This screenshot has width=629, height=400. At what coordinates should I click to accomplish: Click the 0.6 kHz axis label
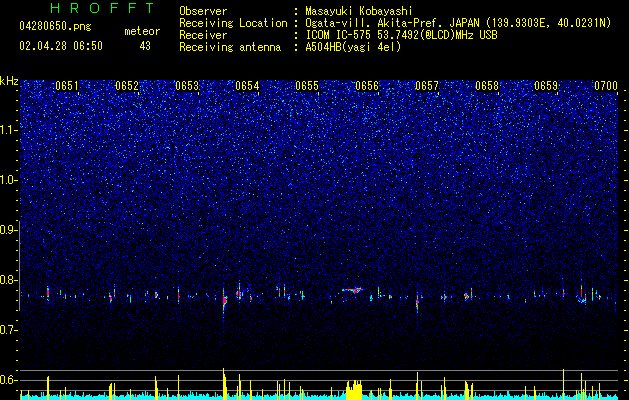8,380
